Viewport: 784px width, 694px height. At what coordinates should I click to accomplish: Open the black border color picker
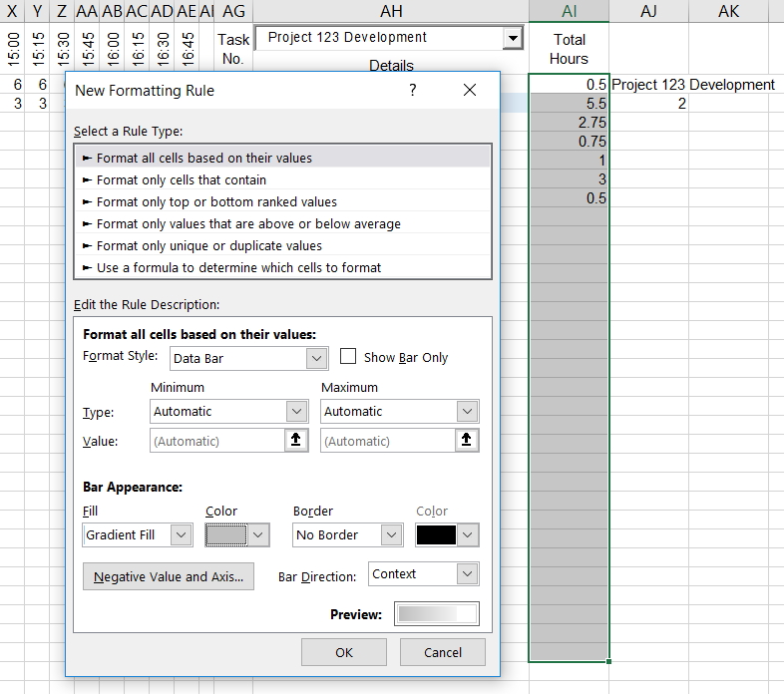447,535
